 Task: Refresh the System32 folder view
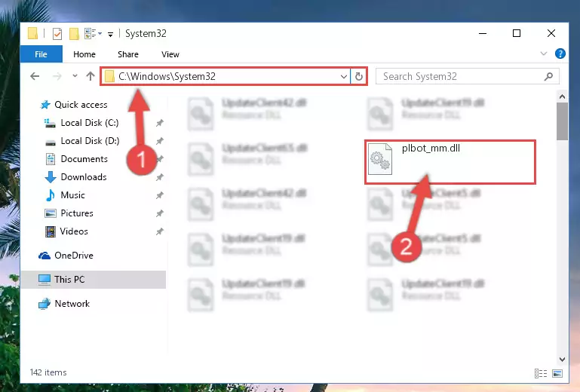point(359,77)
